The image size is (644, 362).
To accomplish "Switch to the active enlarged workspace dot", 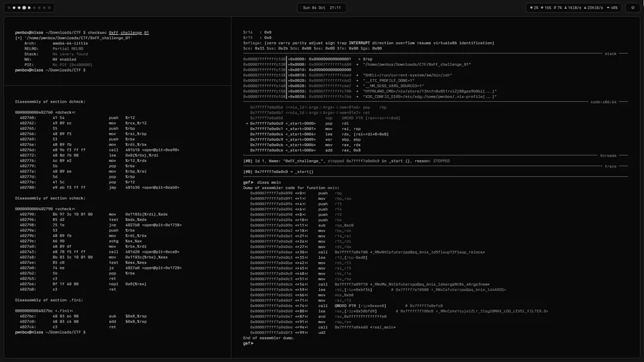I will 24,8.
